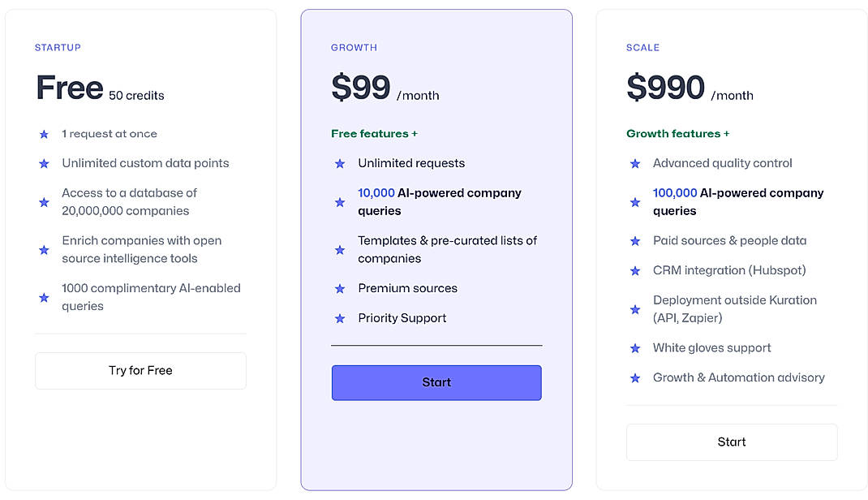Viewport: 868px width, 500px height.
Task: Select the star beside 1 request at once
Action: (43, 134)
